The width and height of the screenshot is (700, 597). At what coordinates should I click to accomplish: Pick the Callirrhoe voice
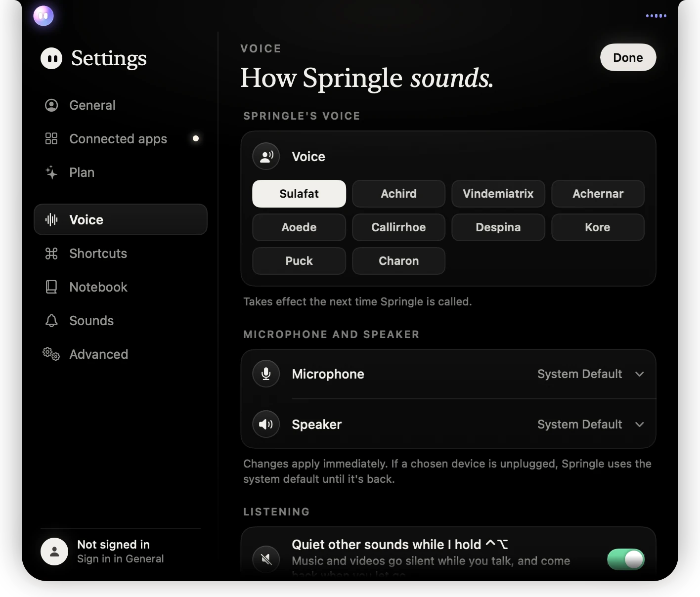[398, 227]
